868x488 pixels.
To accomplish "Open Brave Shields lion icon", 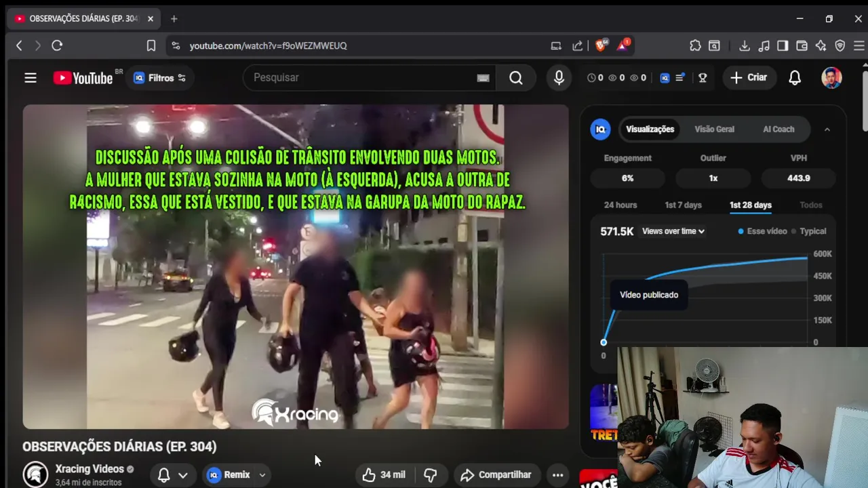I will click(601, 45).
